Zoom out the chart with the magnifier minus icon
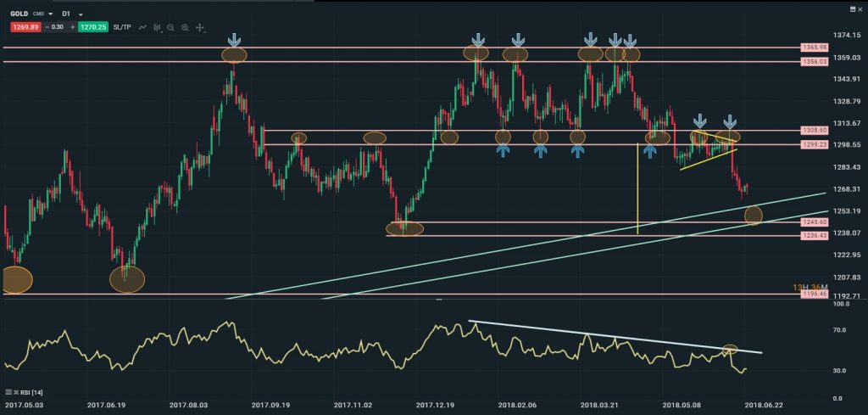Image resolution: width=868 pixels, height=415 pixels. (170, 27)
